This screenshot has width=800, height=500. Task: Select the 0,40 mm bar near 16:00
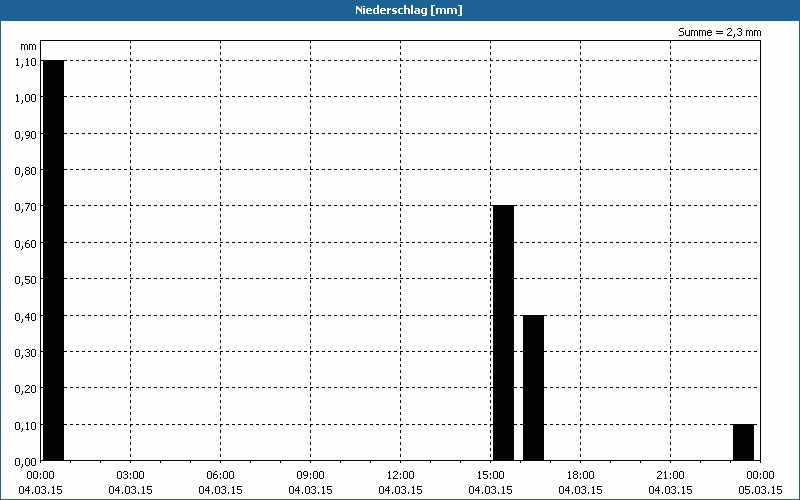pos(534,388)
